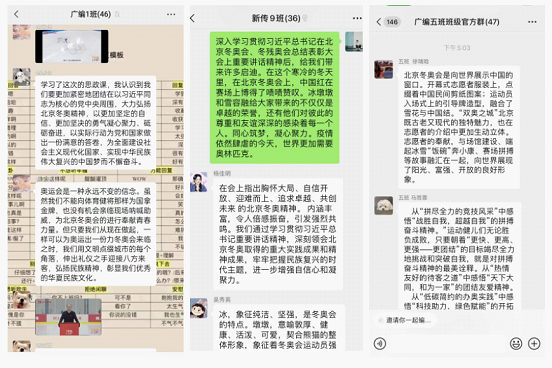Tap the 邀请你一起编 notification bar

pos(405,320)
